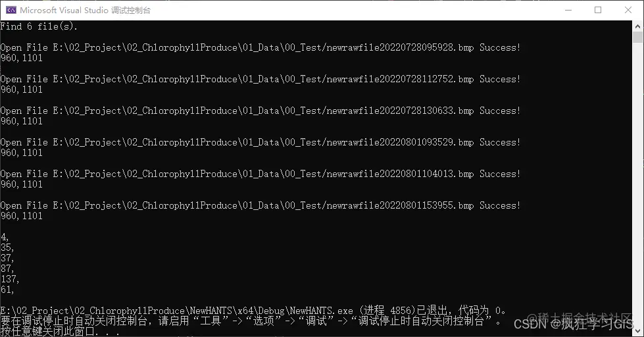644x337 pixels.
Task: Click the scrollbar down arrow
Action: (638, 331)
